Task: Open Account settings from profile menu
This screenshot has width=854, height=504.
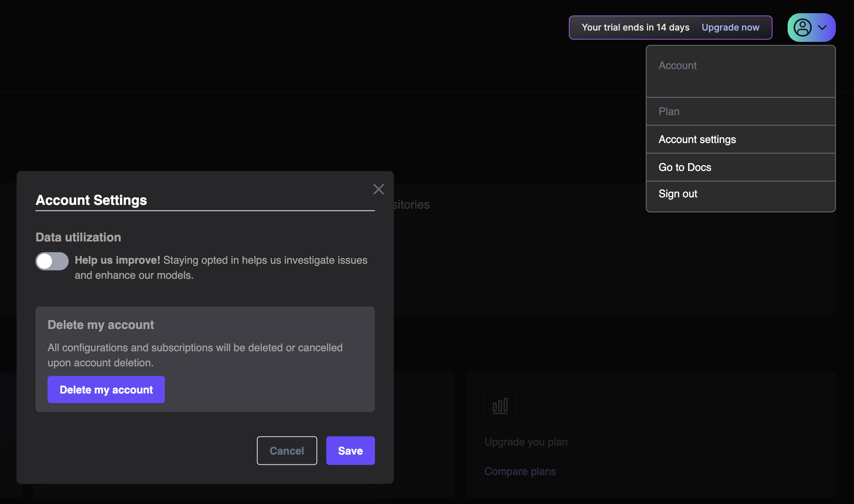Action: pos(740,139)
